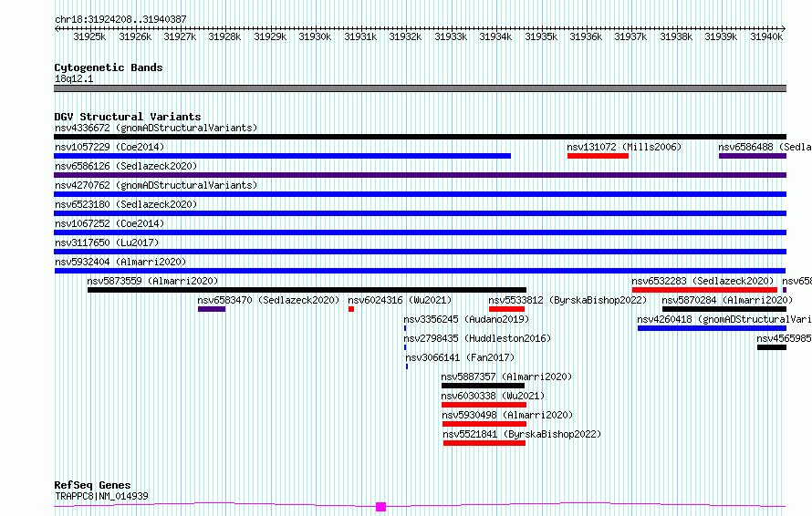Viewport: 812px width, 516px height.
Task: Select the nsv1057229 (Coe2014) variant label
Action: click(109, 147)
